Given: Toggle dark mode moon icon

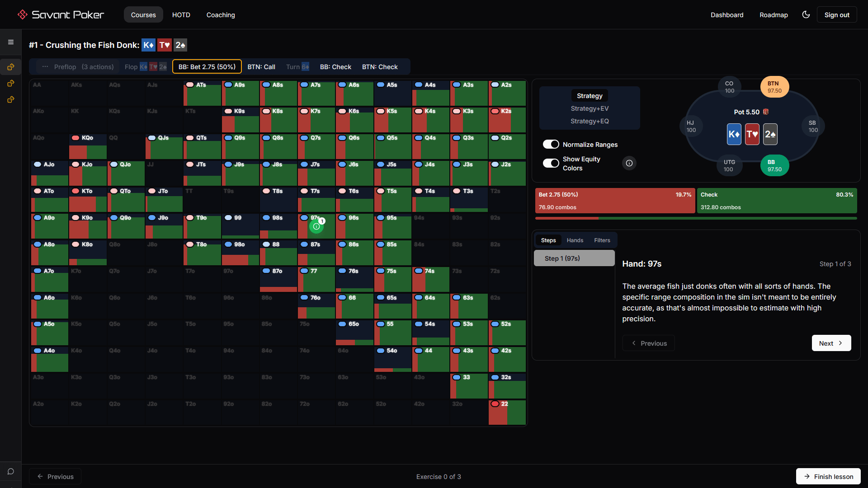Looking at the screenshot, I should (806, 14).
